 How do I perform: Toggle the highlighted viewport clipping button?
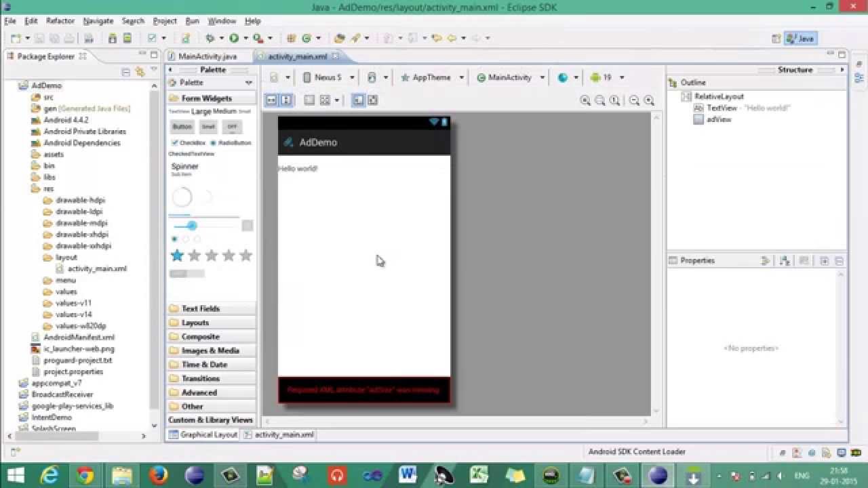click(x=358, y=100)
